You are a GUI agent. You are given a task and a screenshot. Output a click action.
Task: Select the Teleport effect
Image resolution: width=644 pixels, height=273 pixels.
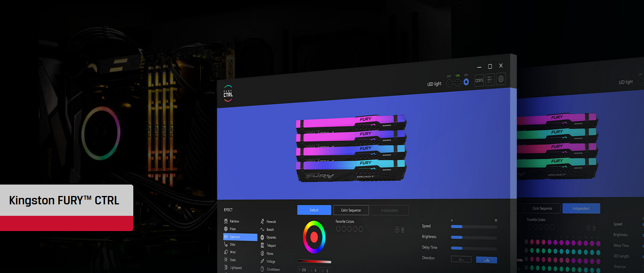coord(268,246)
